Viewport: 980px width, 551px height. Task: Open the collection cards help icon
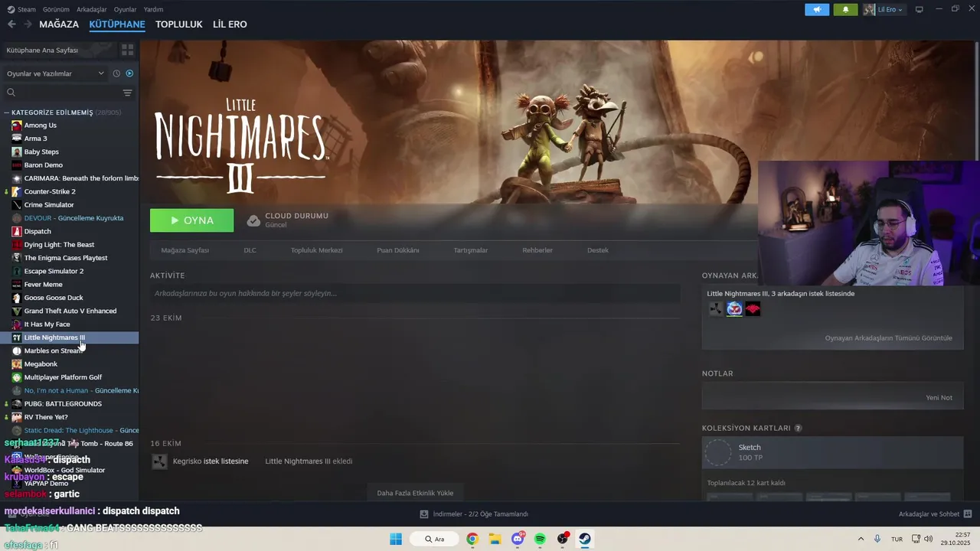(x=798, y=429)
